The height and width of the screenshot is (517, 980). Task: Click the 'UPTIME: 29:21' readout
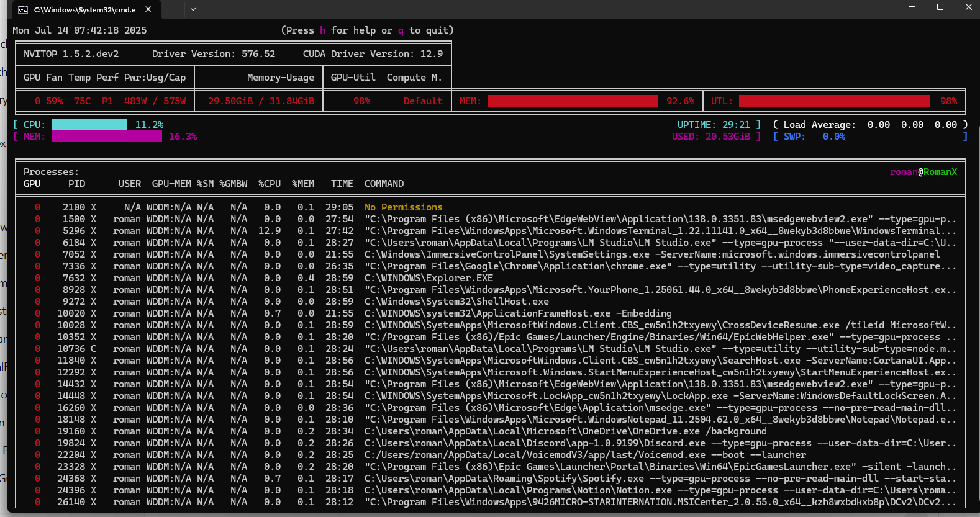click(714, 125)
